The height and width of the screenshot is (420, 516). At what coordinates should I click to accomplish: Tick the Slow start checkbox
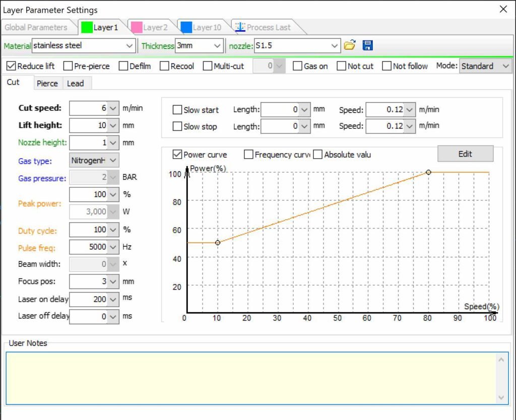tap(177, 110)
